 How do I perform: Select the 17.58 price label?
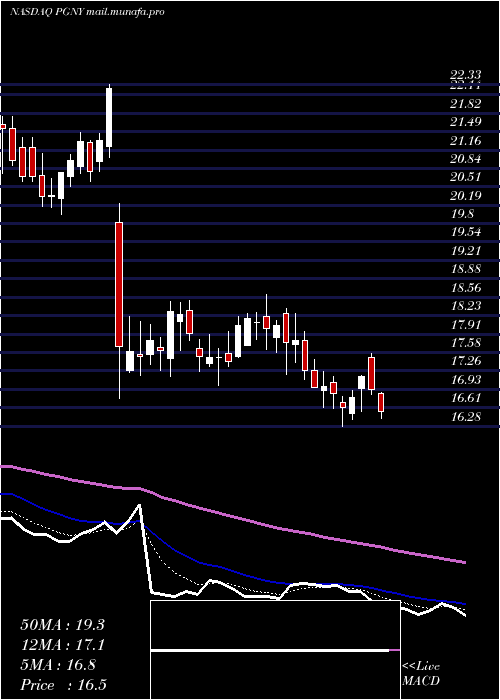click(x=466, y=343)
